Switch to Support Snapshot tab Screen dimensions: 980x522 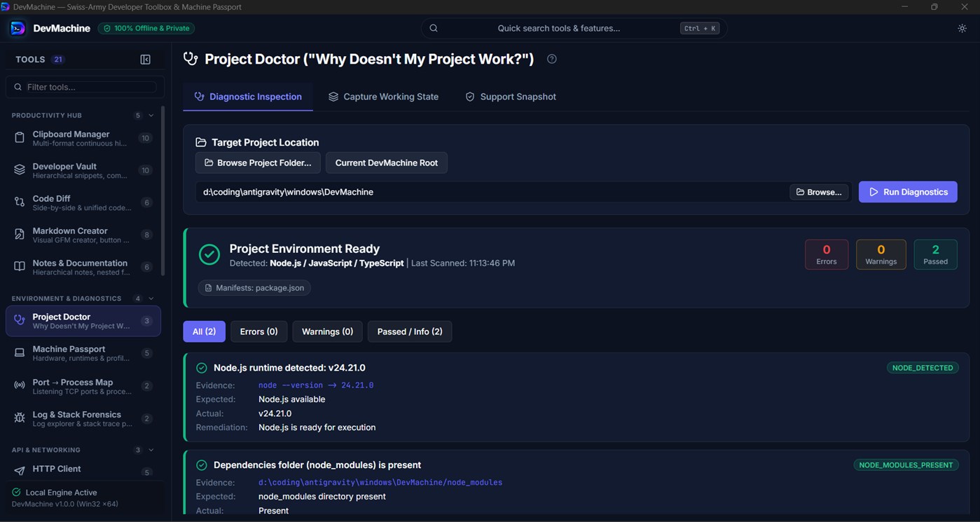coord(511,97)
